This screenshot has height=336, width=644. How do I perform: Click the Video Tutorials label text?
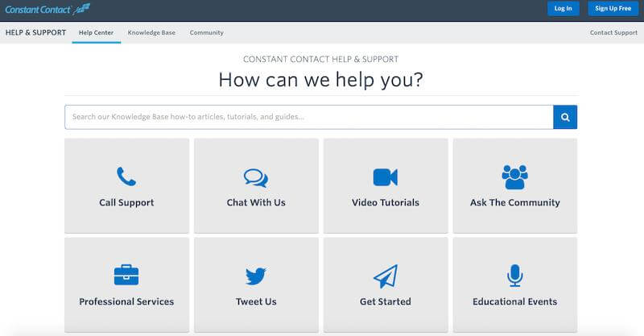click(x=386, y=203)
